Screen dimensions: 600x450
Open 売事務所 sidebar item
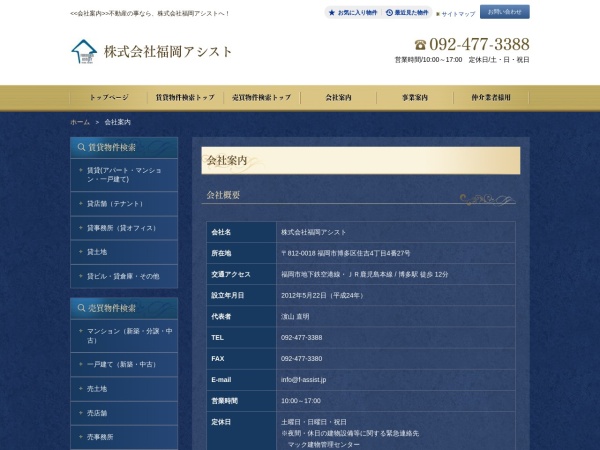pos(124,437)
